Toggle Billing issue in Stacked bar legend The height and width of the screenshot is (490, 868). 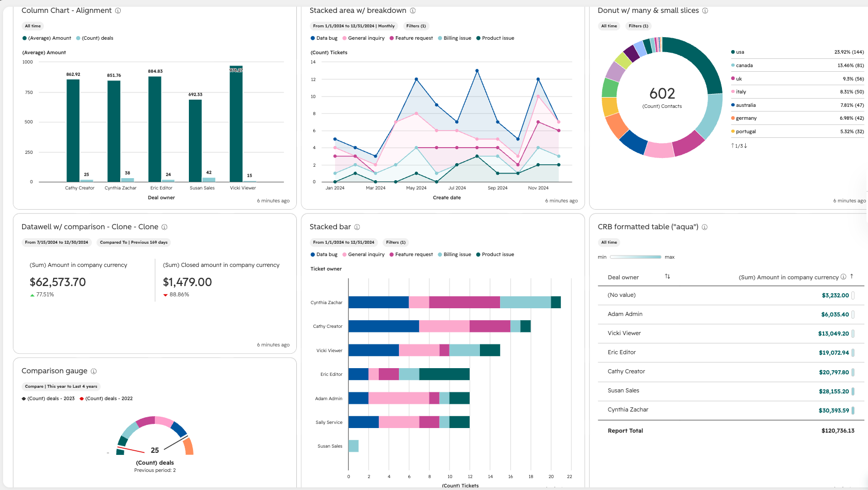point(455,255)
